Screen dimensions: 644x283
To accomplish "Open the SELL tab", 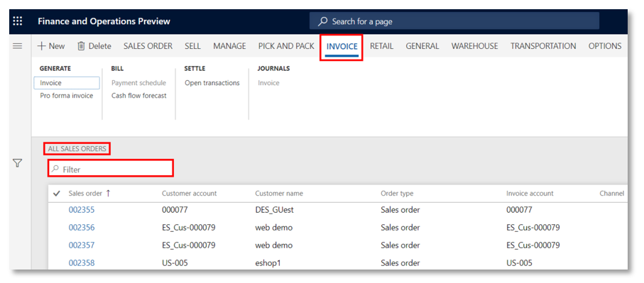I will point(192,46).
